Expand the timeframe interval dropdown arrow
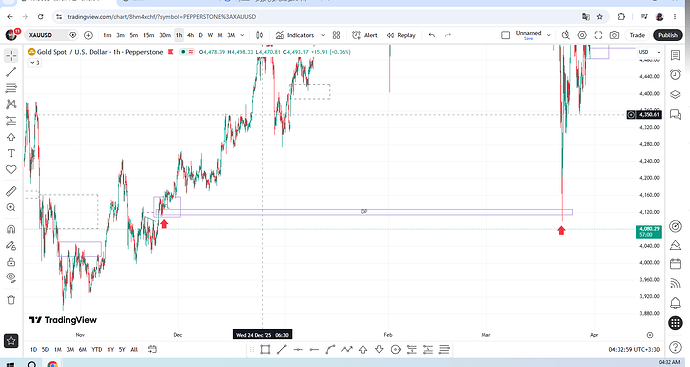The height and width of the screenshot is (367, 690). coord(242,35)
